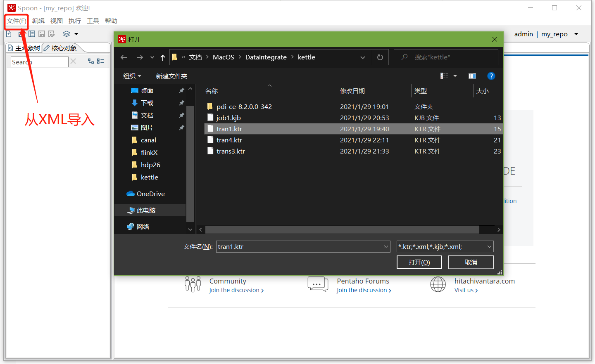
Task: Click 文档 in the address breadcrumb
Action: point(195,57)
